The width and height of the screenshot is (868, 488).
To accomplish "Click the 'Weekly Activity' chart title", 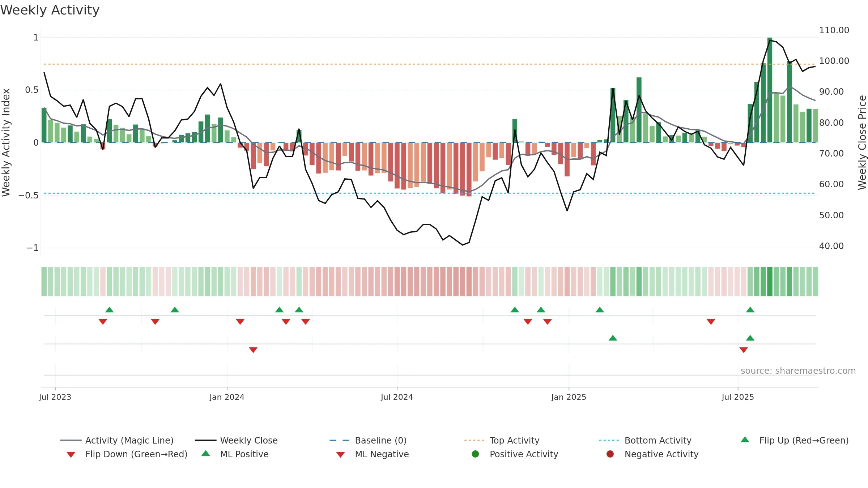I will coord(50,10).
